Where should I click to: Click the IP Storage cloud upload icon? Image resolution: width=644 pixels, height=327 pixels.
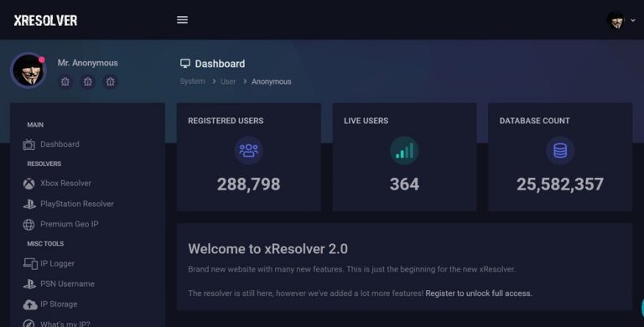(x=29, y=304)
